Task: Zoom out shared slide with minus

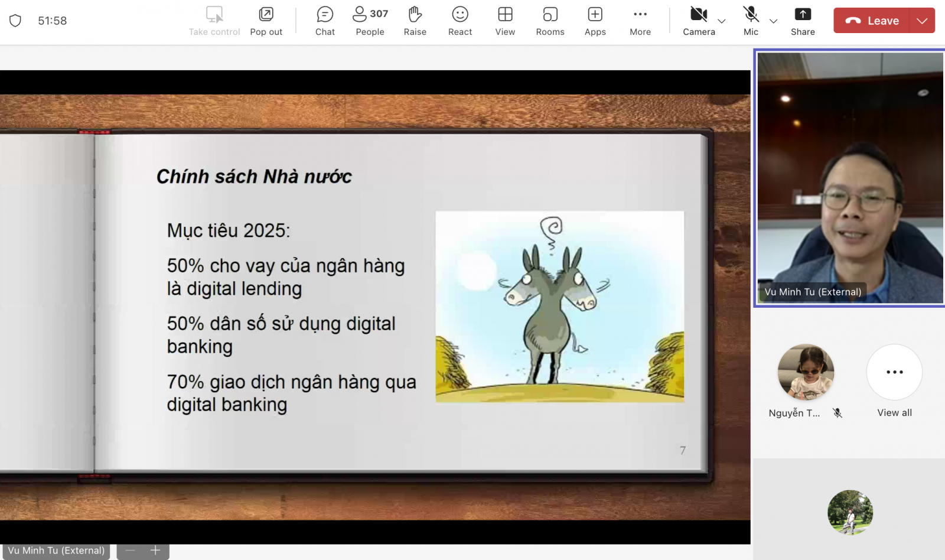Action: coord(131,551)
